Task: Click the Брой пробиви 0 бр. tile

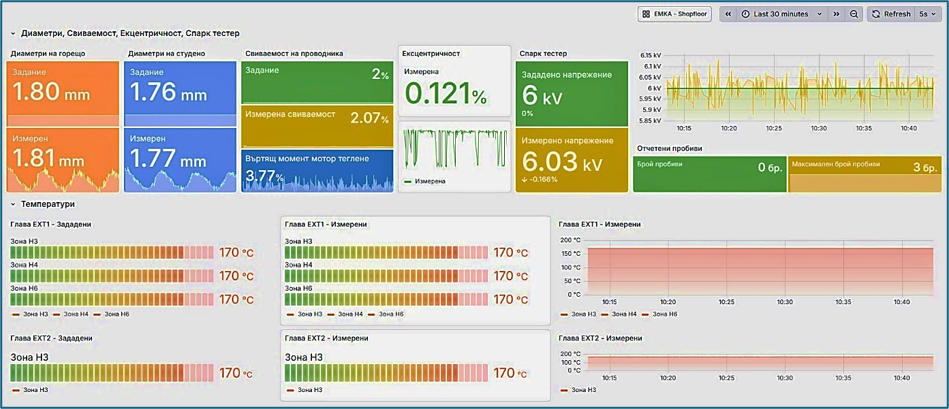Action: coord(710,175)
